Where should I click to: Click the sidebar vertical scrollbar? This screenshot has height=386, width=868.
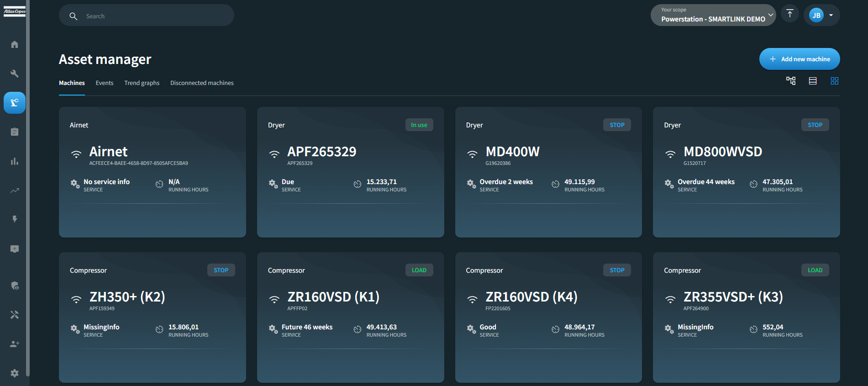[28, 187]
